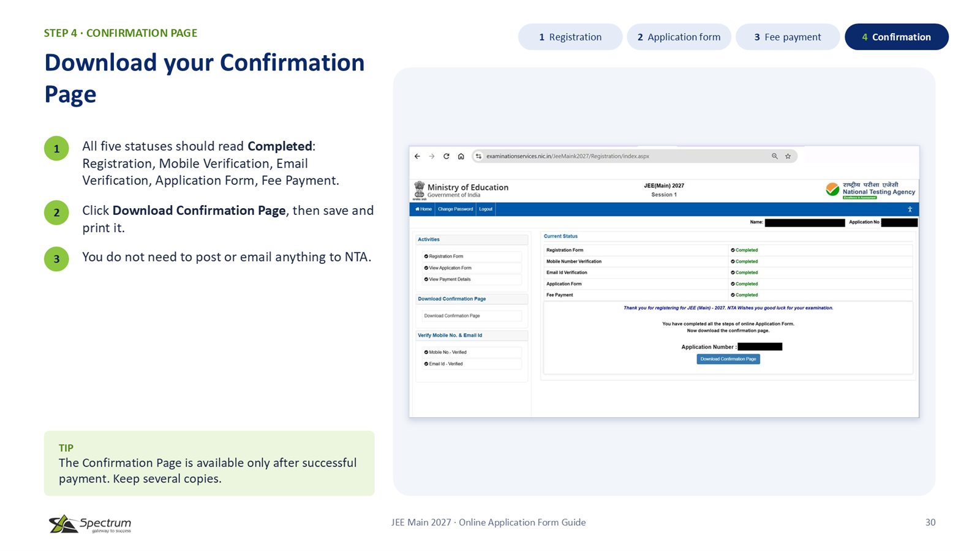The image size is (980, 551).
Task: Open View Payment Details link
Action: (x=472, y=279)
